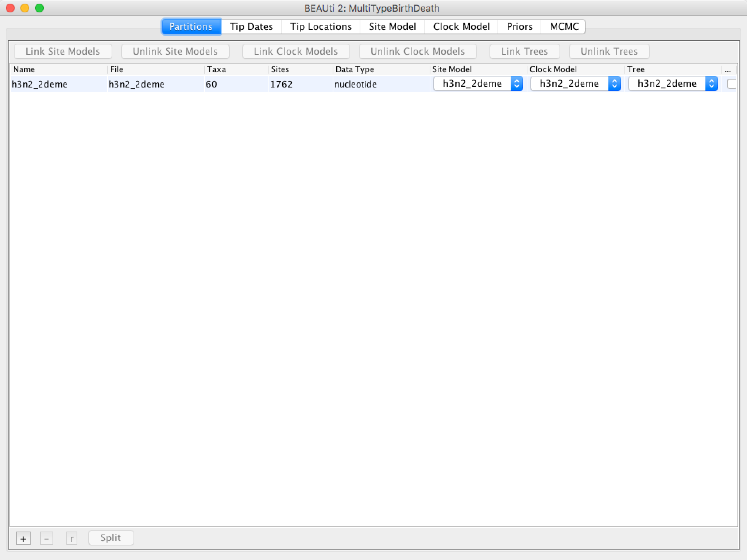Tick the checkbox in h3n2_2deme row
The width and height of the screenshot is (747, 560).
pos(731,84)
